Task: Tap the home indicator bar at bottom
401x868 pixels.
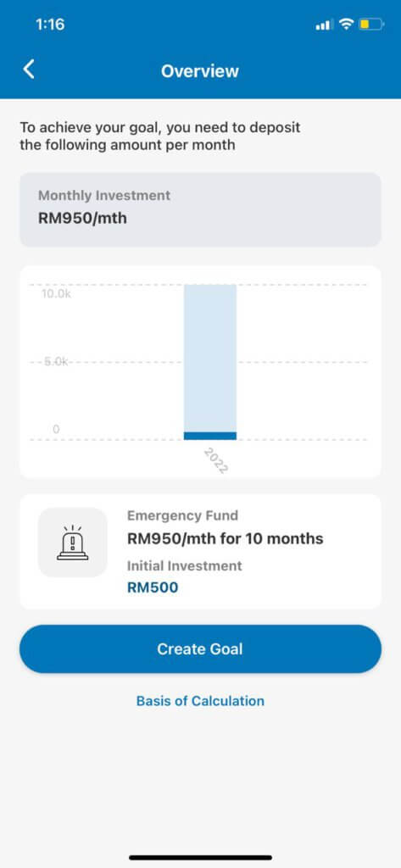Action: point(200,858)
